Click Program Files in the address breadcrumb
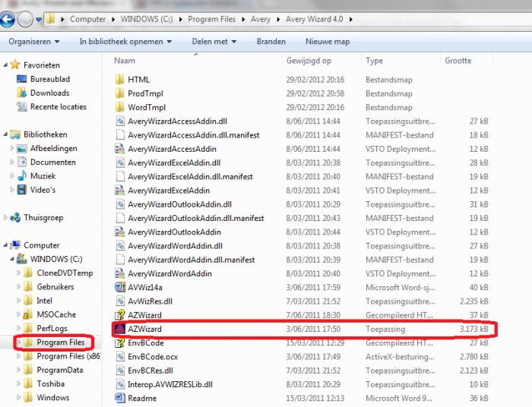This screenshot has width=532, height=407. 212,19
